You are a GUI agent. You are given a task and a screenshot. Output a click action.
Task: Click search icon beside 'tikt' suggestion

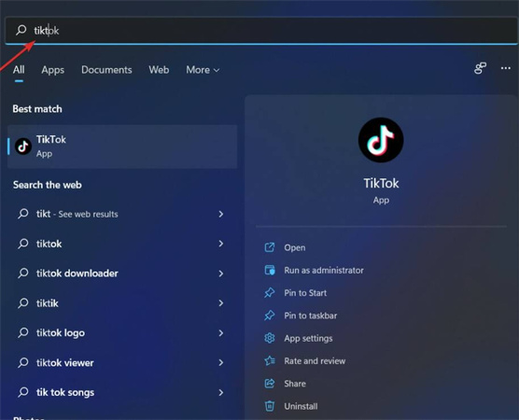tap(22, 214)
